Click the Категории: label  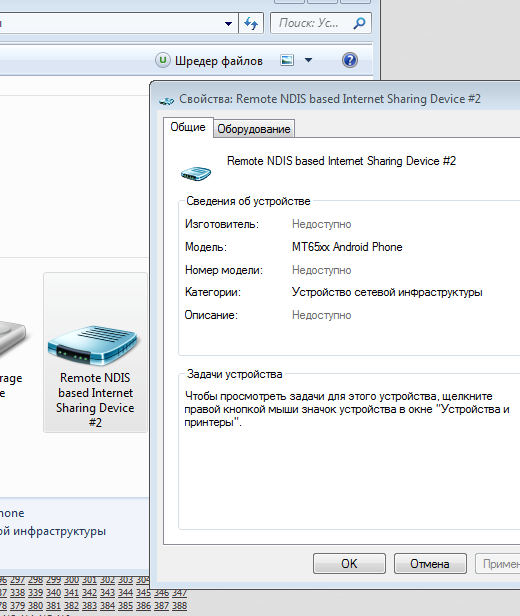coord(213,292)
